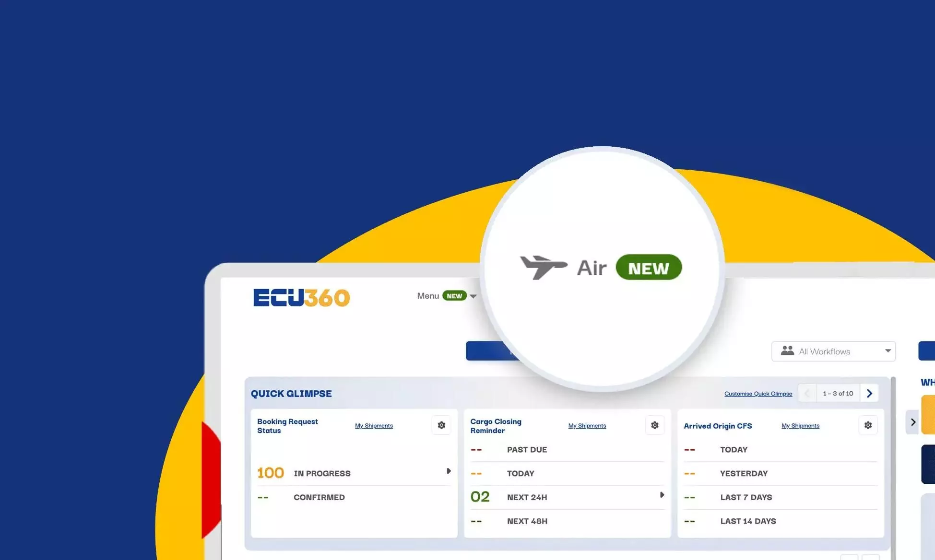Screen dimensions: 935x560
Task: Click My Shipments under Cargo Closing Reminder
Action: click(x=587, y=425)
